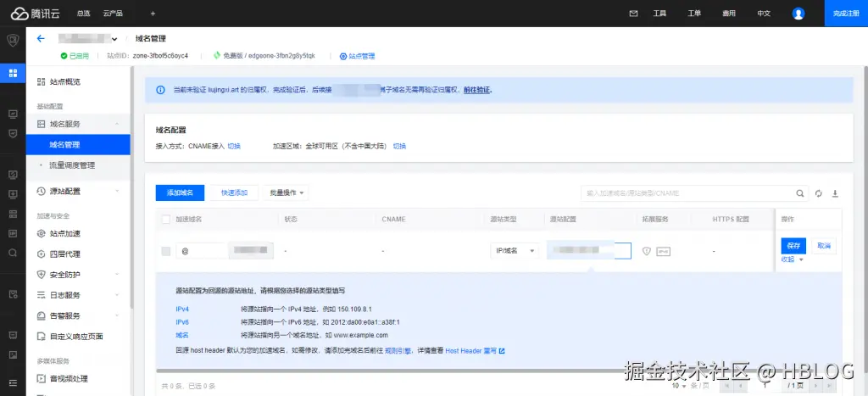Click the sidebar vertical scrollbar
The height and width of the screenshot is (396, 868).
tap(131, 188)
